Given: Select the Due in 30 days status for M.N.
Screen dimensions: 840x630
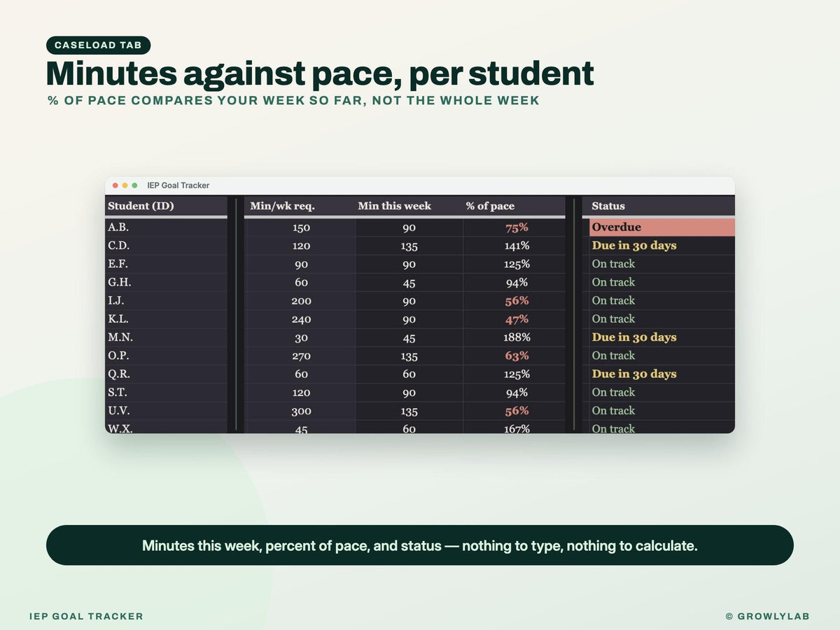Looking at the screenshot, I should (662, 337).
